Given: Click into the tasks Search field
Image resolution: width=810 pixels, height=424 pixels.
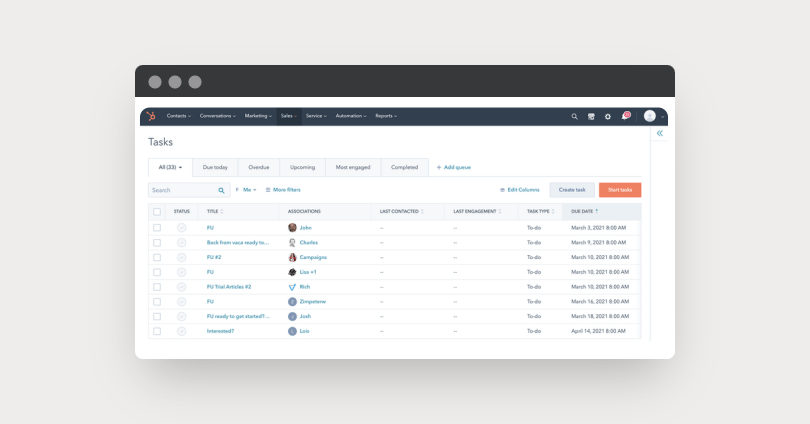Looking at the screenshot, I should (x=183, y=190).
